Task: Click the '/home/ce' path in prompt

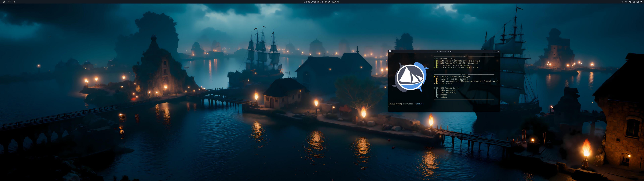Action: 419,104
